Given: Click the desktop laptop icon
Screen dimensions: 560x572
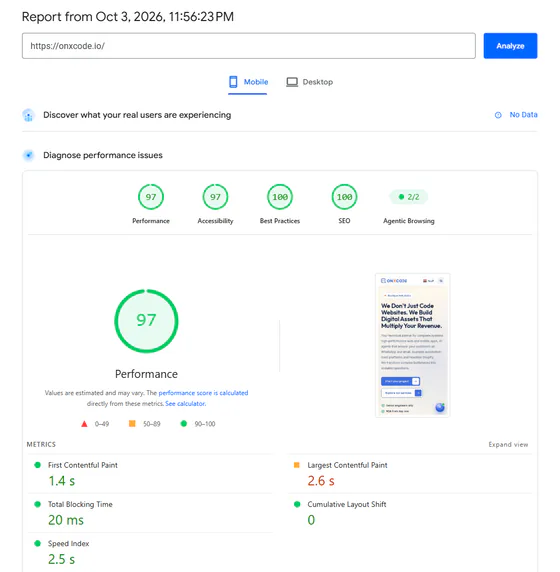Looking at the screenshot, I should [292, 82].
